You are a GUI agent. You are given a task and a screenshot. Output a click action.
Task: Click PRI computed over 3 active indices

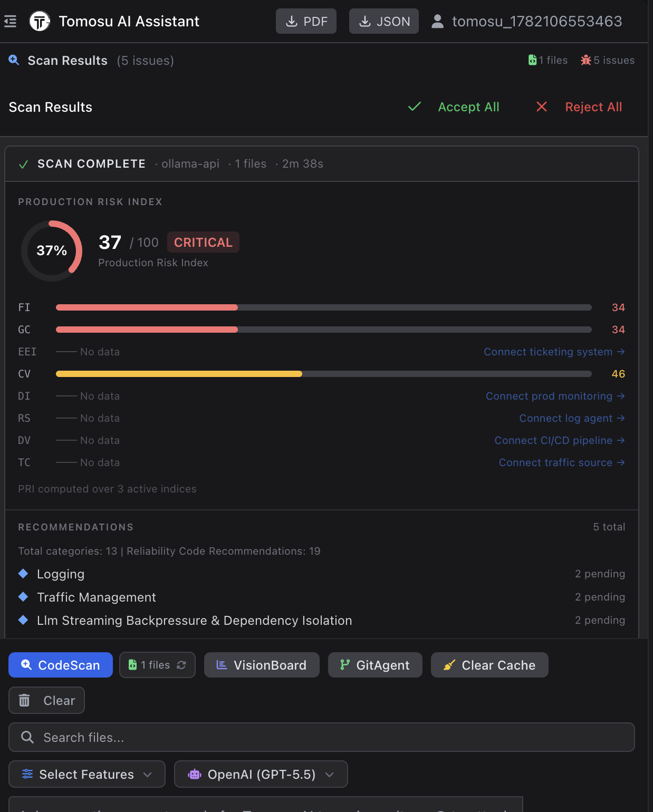pyautogui.click(x=107, y=489)
